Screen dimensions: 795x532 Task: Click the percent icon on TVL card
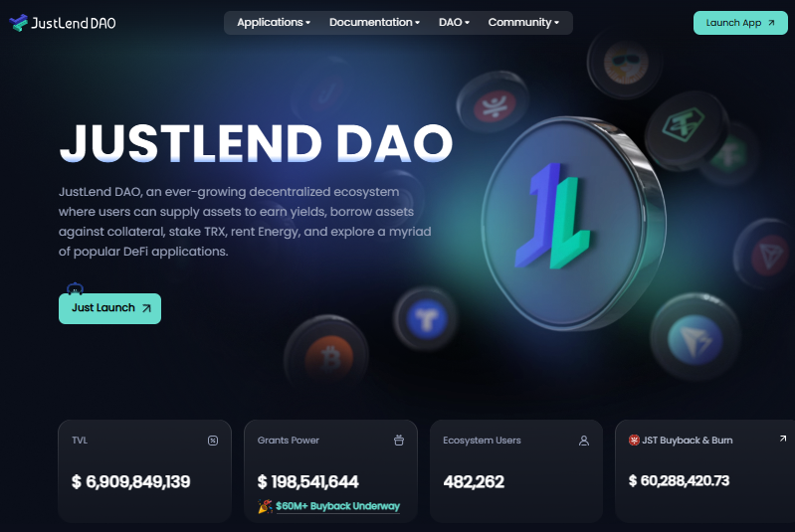tap(213, 441)
